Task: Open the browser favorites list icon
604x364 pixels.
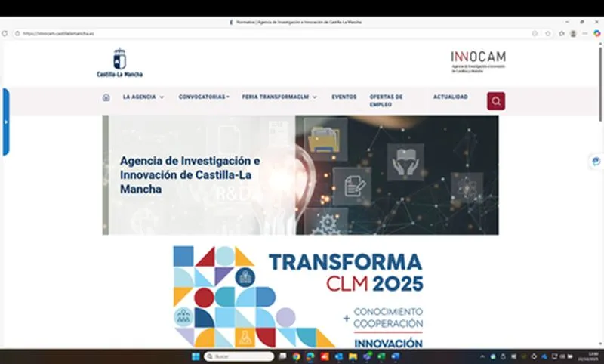Action: 562,33
